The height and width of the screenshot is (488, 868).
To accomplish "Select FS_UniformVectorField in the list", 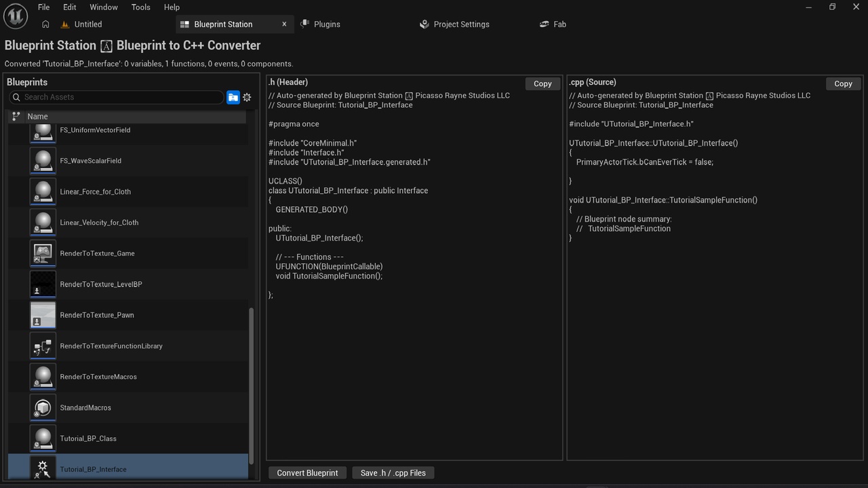I will [x=95, y=130].
